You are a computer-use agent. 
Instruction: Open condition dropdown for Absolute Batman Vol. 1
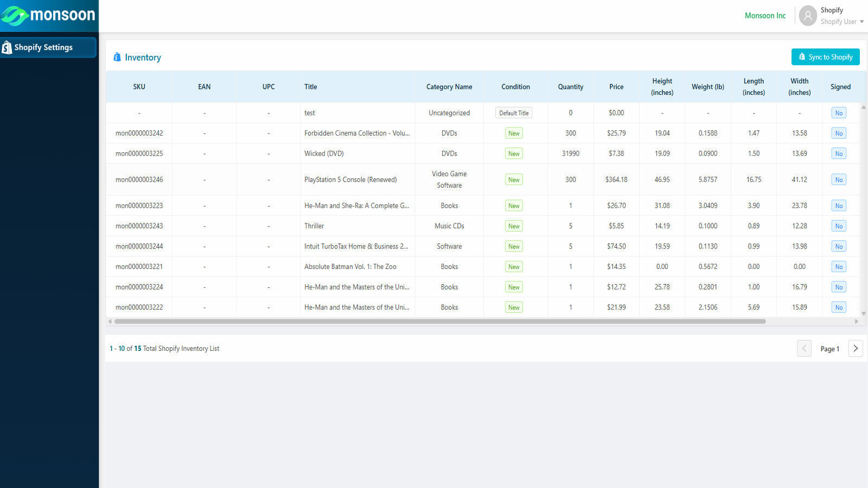(514, 266)
